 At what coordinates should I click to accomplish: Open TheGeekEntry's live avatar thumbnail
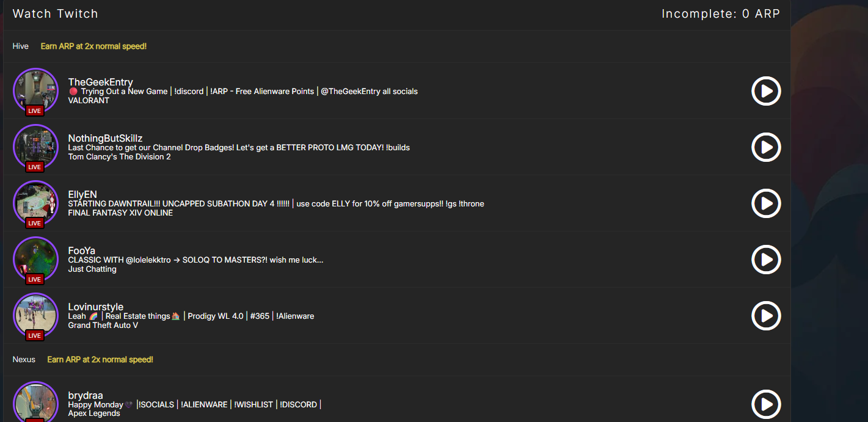(35, 91)
